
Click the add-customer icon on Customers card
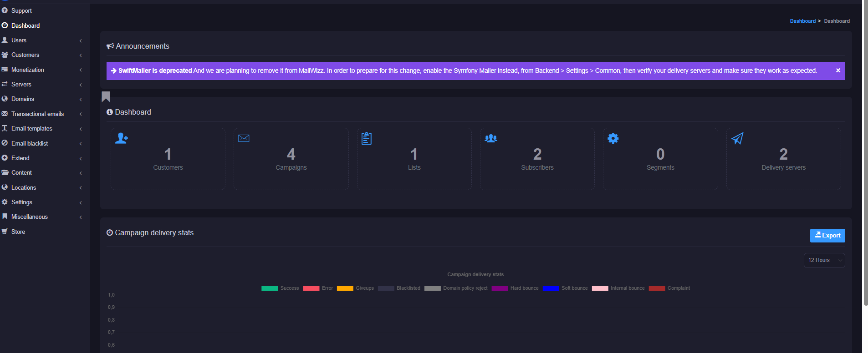click(x=122, y=138)
